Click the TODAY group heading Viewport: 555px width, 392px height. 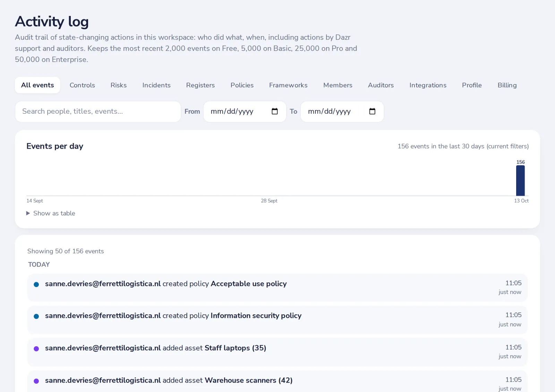(x=39, y=264)
